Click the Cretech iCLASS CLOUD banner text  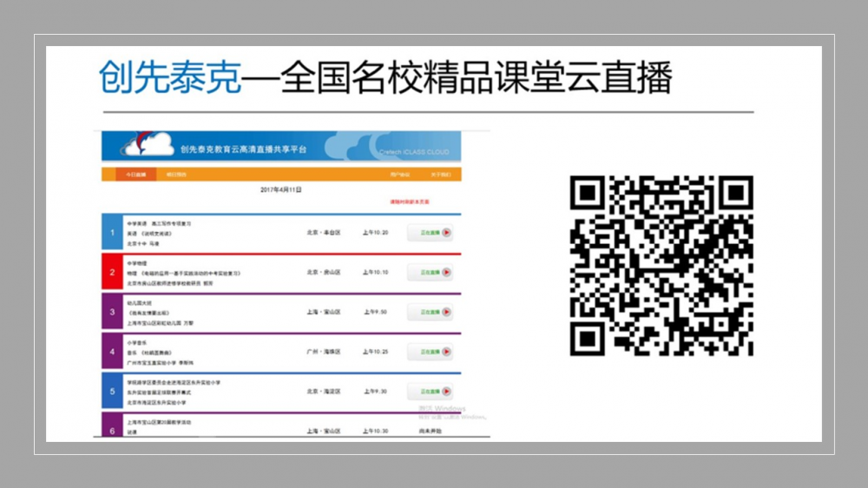click(414, 152)
